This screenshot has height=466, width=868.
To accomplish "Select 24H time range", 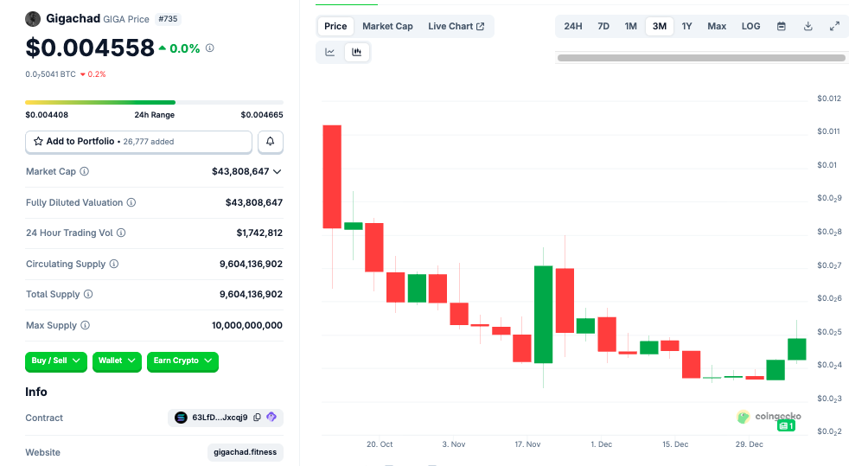I will pos(573,26).
